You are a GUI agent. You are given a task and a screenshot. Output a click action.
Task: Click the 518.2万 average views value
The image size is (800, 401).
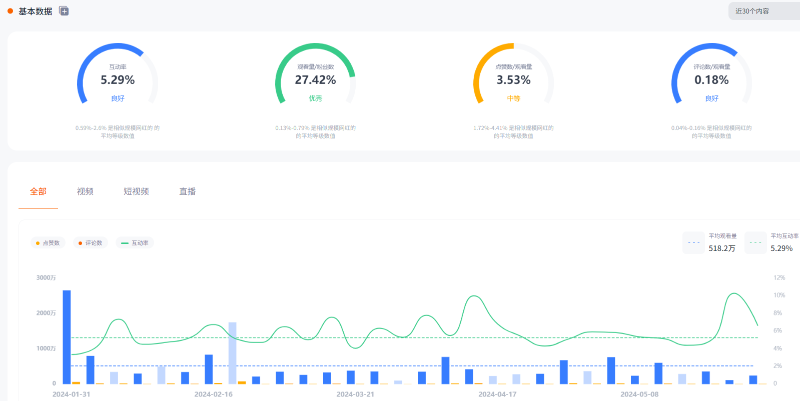[x=722, y=248]
